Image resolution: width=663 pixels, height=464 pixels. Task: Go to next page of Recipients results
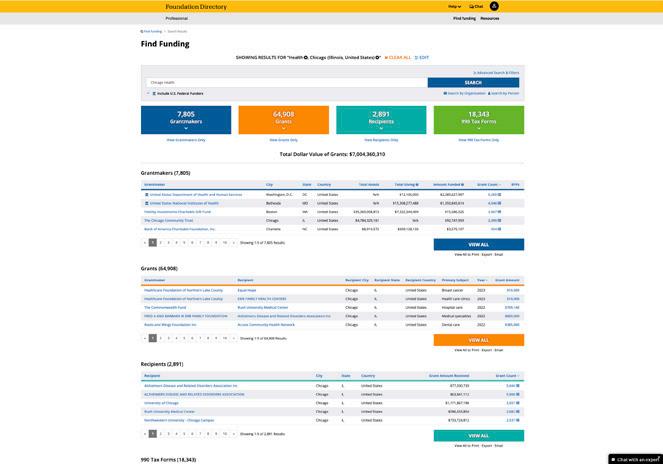(x=233, y=434)
